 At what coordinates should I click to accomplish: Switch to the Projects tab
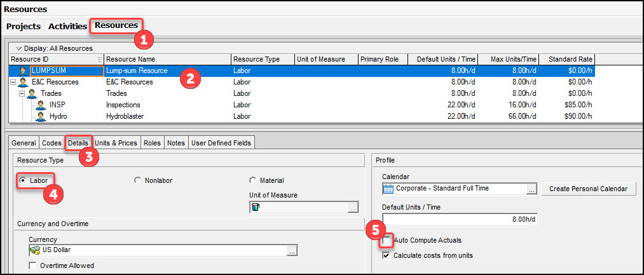coord(24,27)
